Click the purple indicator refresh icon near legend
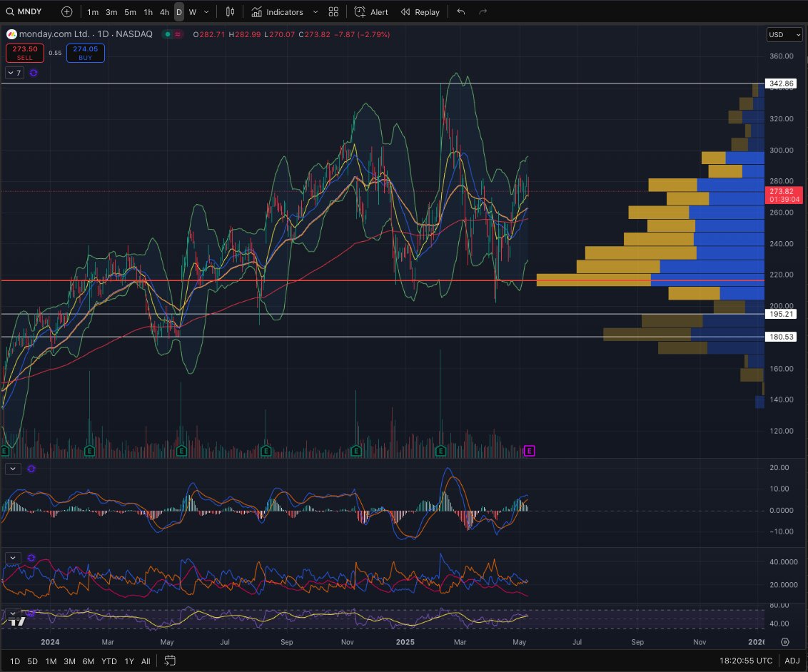 tap(34, 73)
